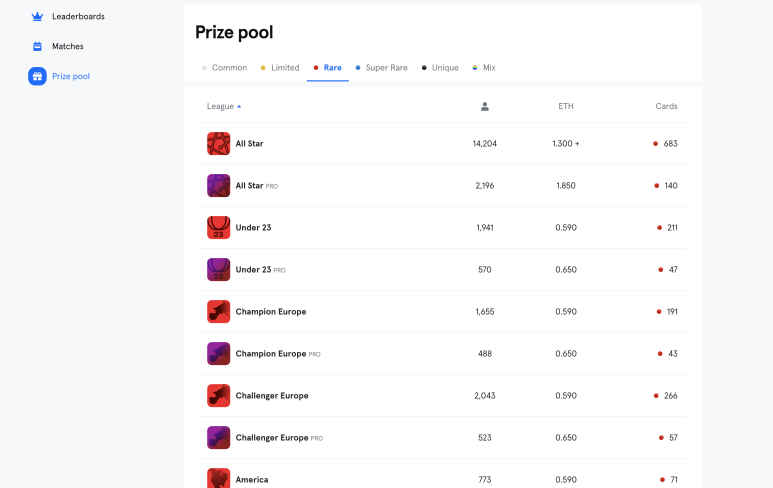Screen dimensions: 773x488
Task: Sort by the Cards column header
Action: (x=667, y=106)
